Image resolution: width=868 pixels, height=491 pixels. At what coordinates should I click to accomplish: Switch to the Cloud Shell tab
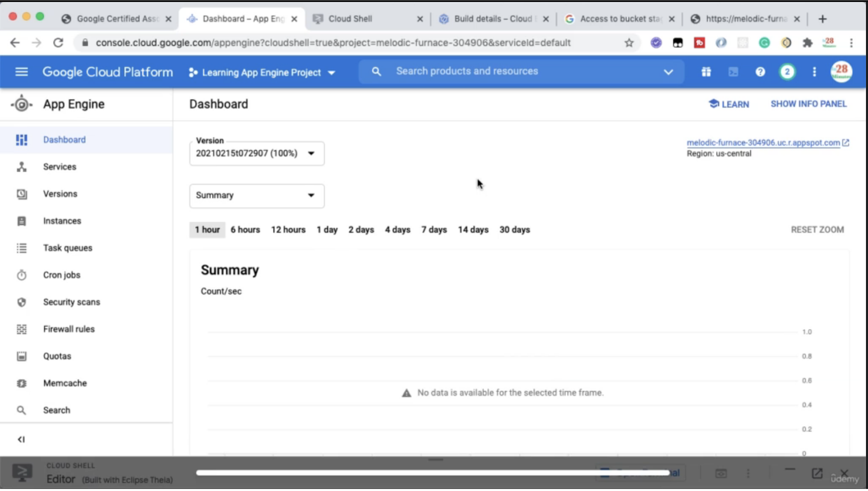coord(368,19)
